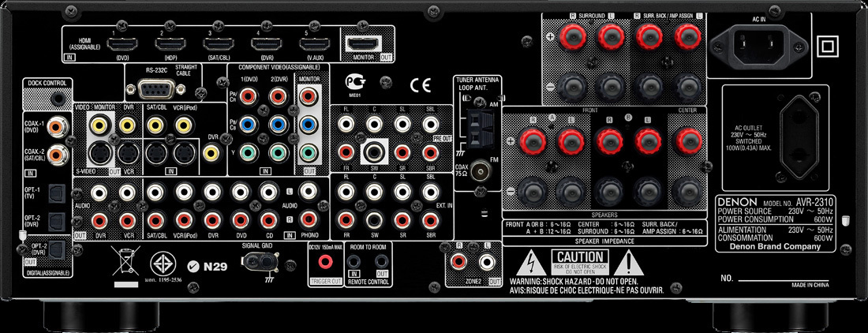This screenshot has height=333, width=868.
Task: Select the DOCK CONTROL jack
Action: tap(57, 99)
